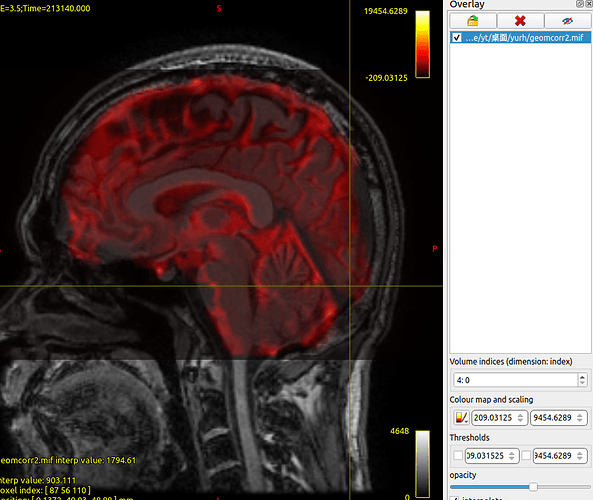Screen dimensions: 593x500
Task: Open the colour map chooser button
Action: 461,418
